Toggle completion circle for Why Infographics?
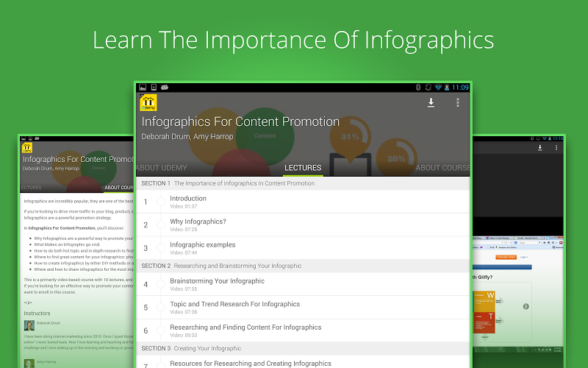This screenshot has height=368, width=588. point(161,225)
